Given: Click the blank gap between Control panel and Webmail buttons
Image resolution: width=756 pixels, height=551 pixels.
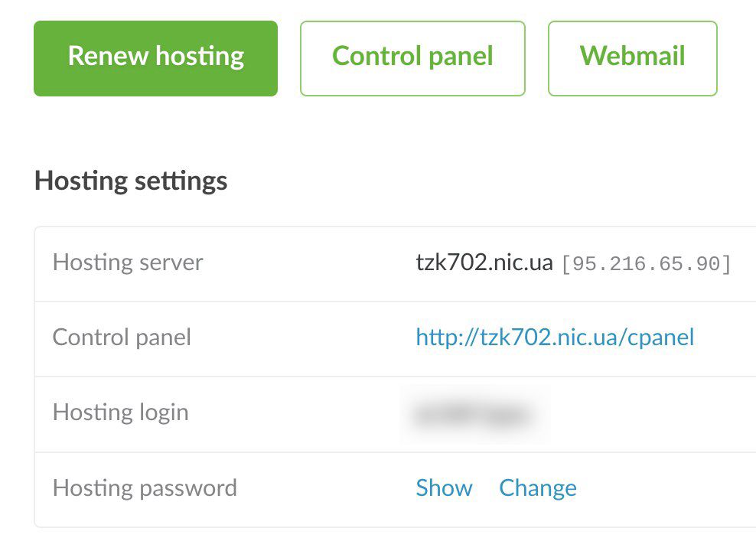Looking at the screenshot, I should [x=536, y=58].
